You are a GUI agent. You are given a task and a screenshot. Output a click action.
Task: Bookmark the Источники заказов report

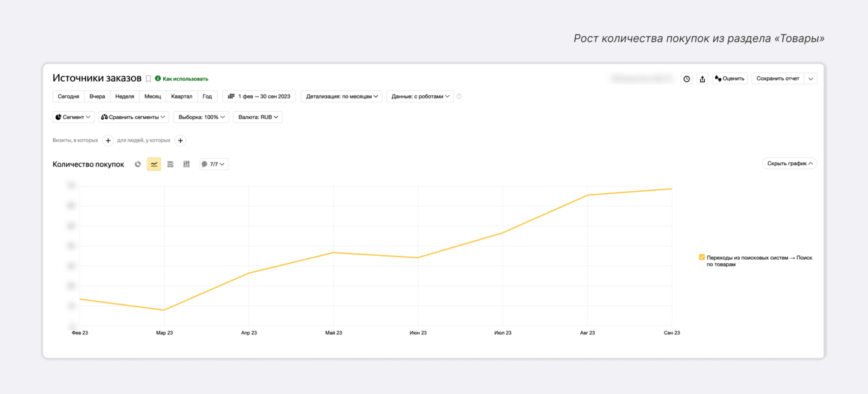click(148, 79)
